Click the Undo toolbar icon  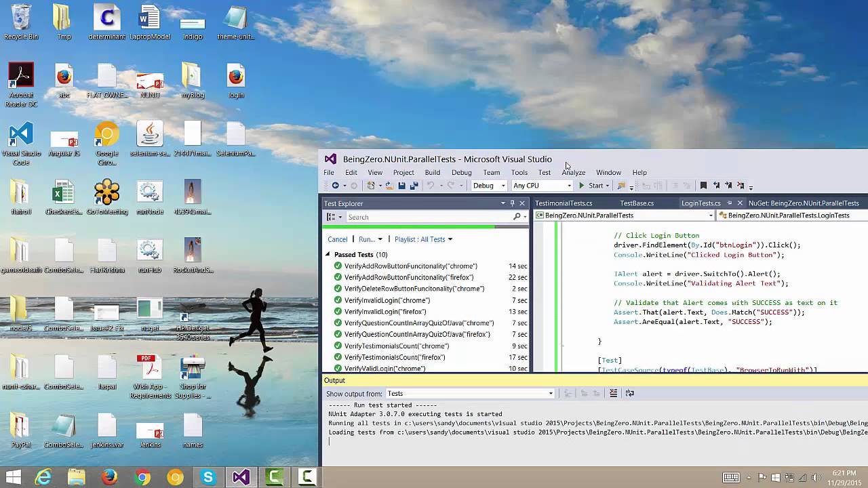click(430, 186)
